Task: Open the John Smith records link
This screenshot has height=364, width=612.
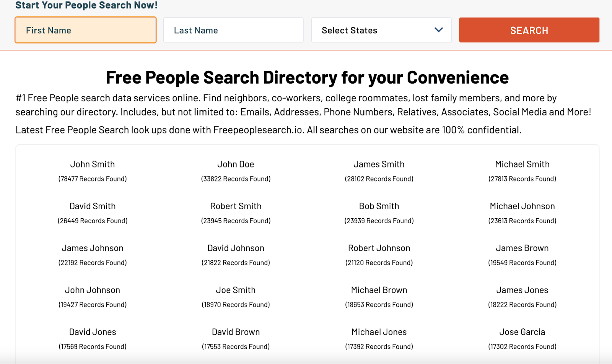Action: [93, 164]
